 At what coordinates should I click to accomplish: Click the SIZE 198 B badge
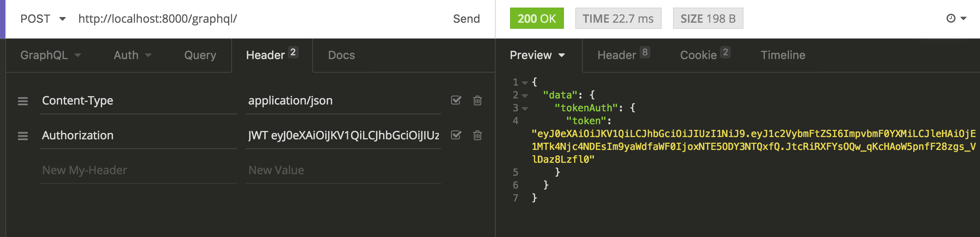click(708, 18)
